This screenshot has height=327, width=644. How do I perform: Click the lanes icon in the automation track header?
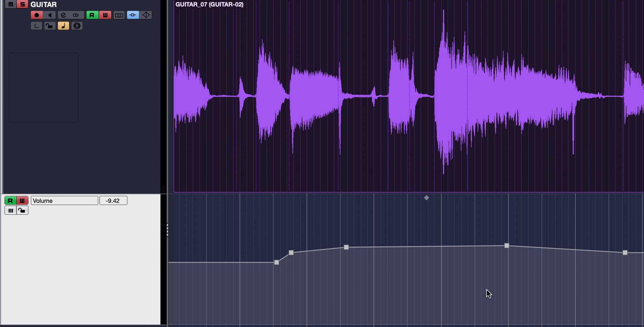[x=11, y=210]
